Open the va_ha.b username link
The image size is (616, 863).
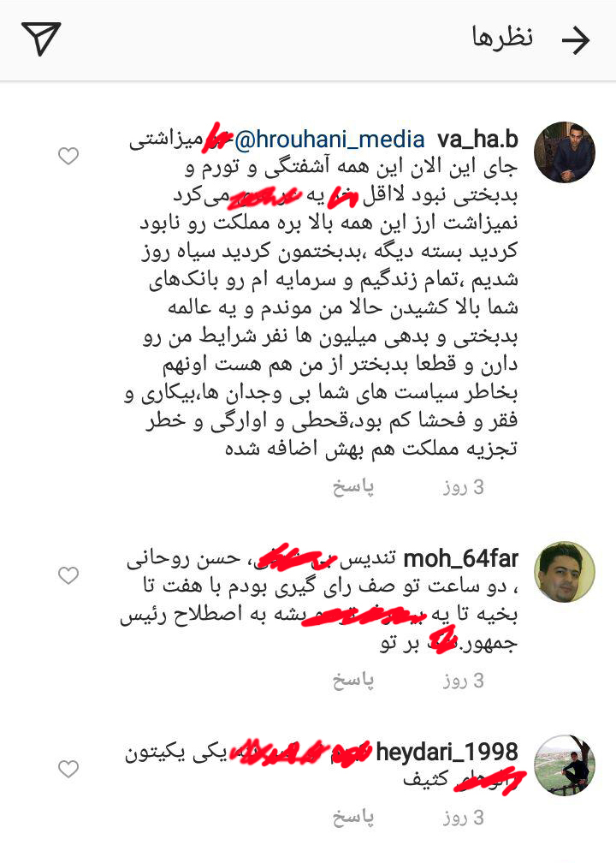pos(478,140)
